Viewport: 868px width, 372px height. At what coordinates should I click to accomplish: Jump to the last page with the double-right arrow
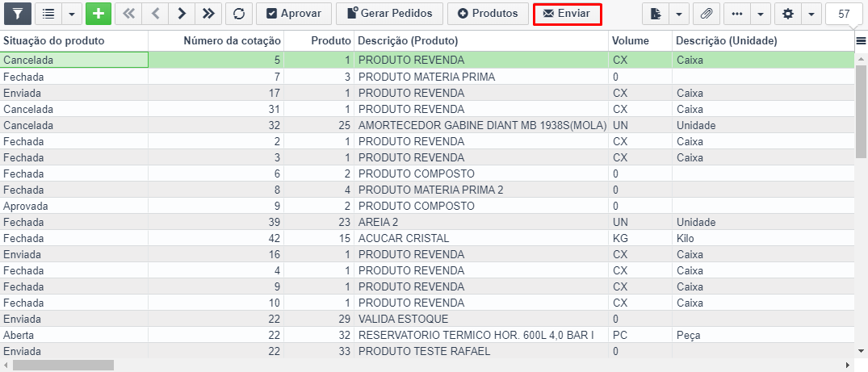click(x=208, y=14)
